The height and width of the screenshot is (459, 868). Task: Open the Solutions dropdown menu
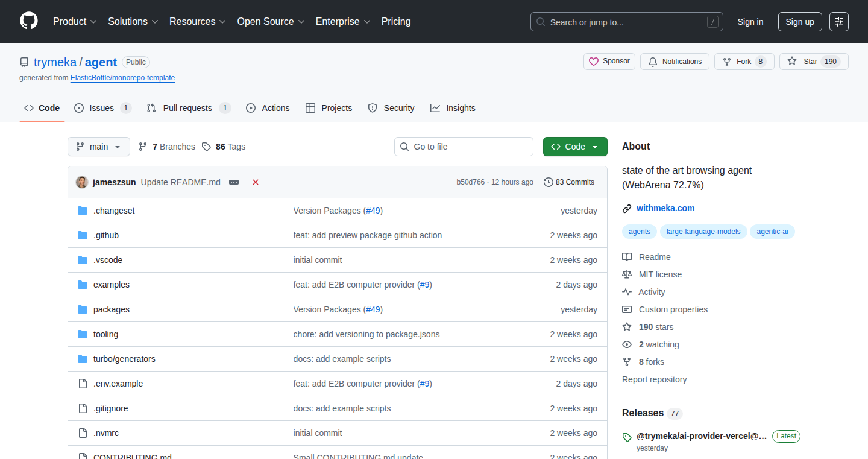(x=133, y=21)
